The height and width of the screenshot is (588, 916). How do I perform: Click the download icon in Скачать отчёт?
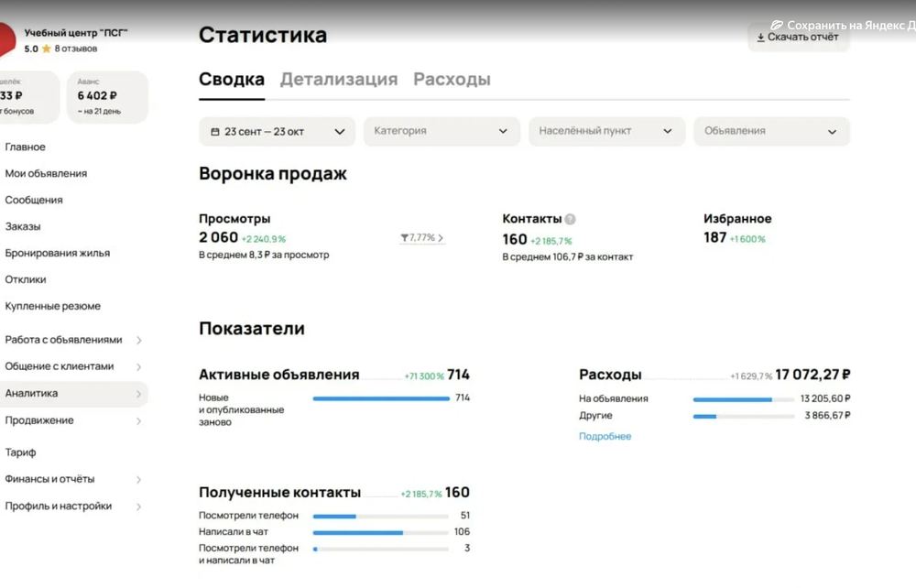pyautogui.click(x=760, y=38)
